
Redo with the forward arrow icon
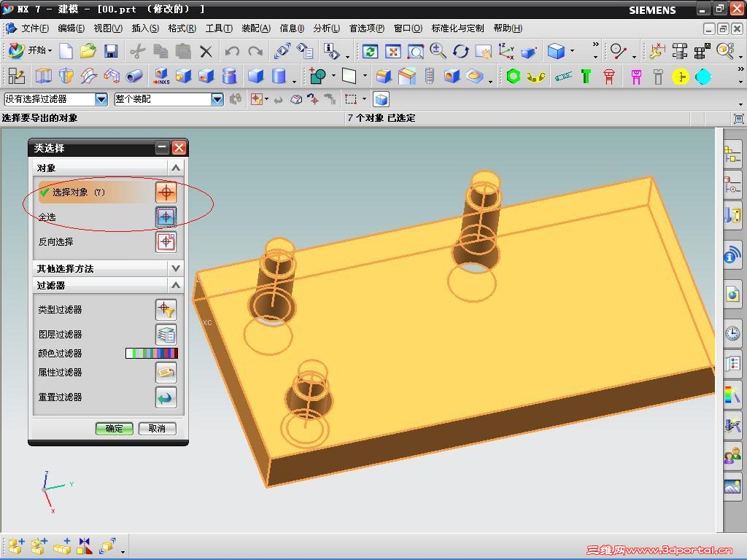click(256, 51)
